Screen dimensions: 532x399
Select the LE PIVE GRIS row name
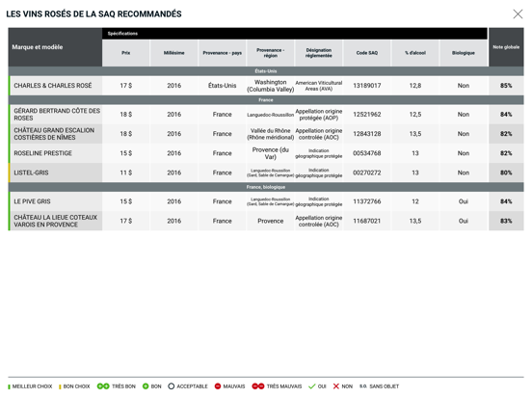click(x=32, y=201)
